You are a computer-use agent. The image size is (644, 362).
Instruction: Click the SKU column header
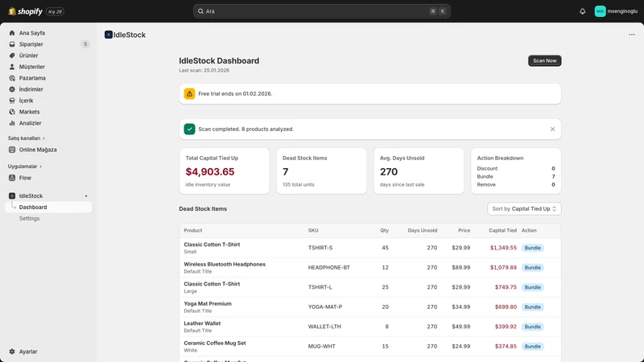pos(313,231)
